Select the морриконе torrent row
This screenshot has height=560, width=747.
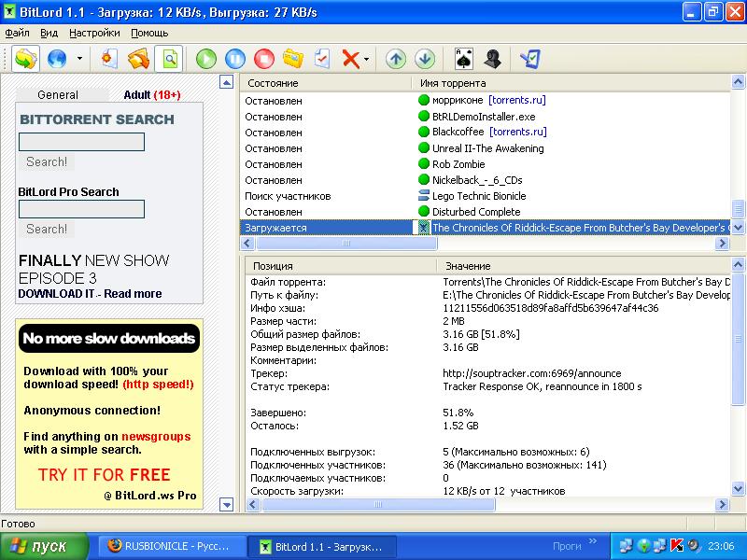(x=485, y=101)
